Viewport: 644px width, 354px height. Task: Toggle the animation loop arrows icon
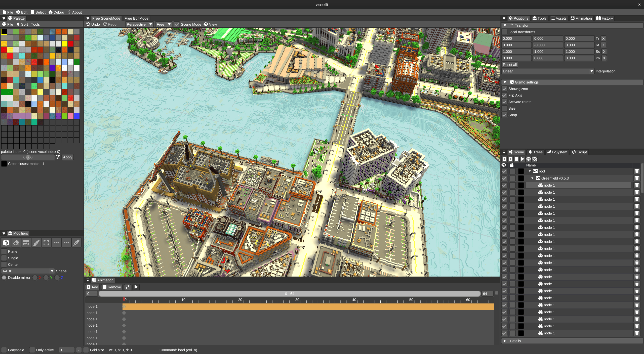tap(128, 287)
